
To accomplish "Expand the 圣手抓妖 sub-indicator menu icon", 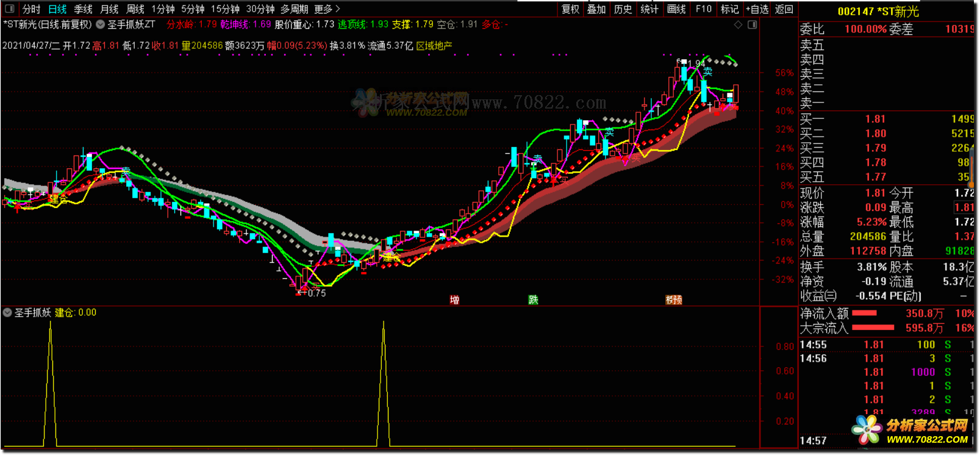I will [7, 312].
